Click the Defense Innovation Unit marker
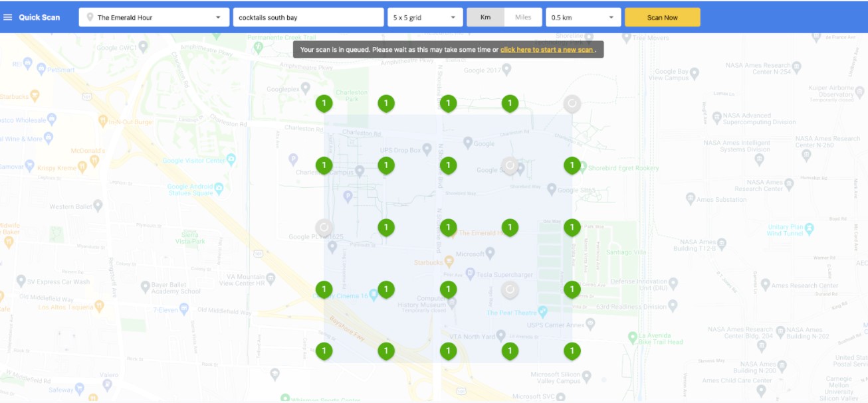The image size is (868, 403). coord(673,284)
